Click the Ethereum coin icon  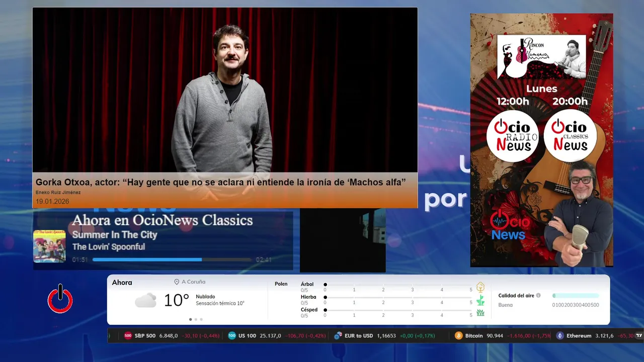(560, 335)
